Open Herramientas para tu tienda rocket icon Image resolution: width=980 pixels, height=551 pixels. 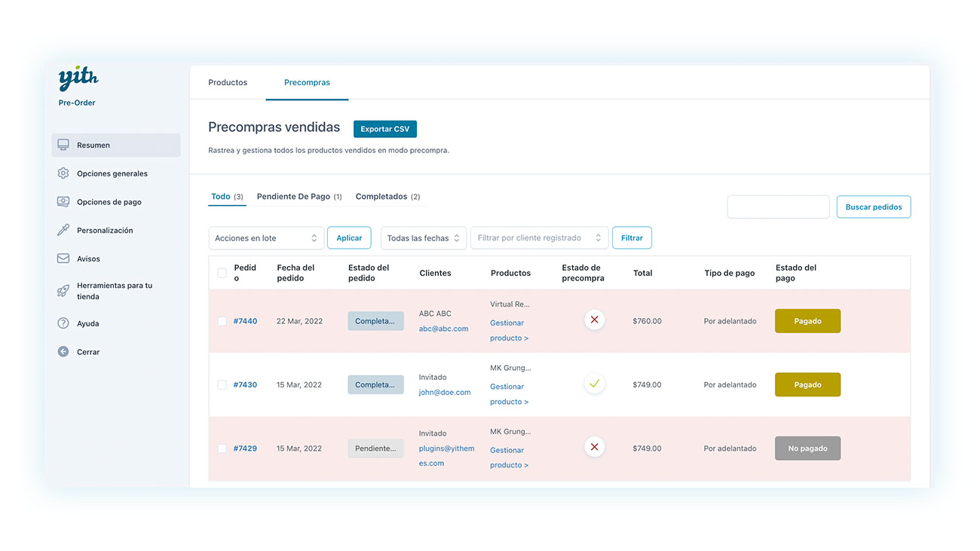[63, 291]
